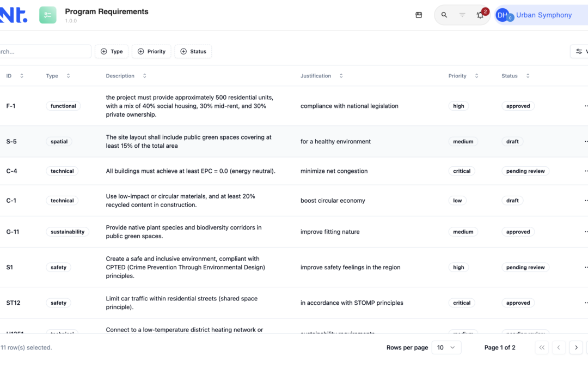Click 'Page 1 of 2' indicator
588x368 pixels.
tap(500, 347)
